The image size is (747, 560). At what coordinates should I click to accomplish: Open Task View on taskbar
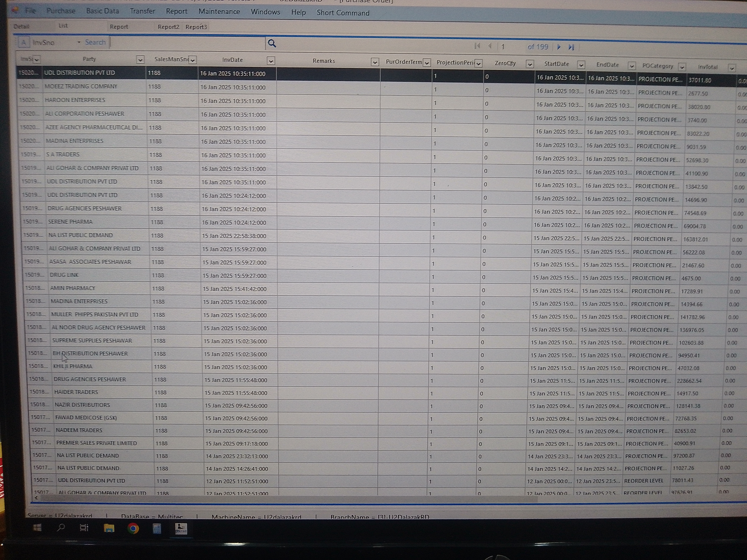[84, 528]
